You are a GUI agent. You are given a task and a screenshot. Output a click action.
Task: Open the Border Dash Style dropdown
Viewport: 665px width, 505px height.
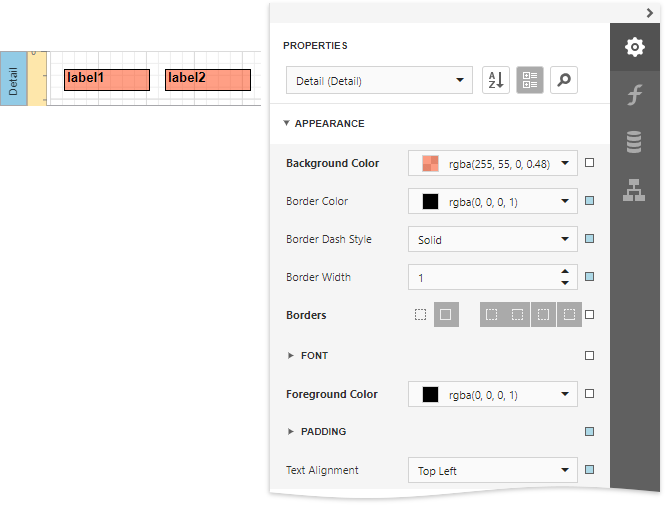click(492, 240)
